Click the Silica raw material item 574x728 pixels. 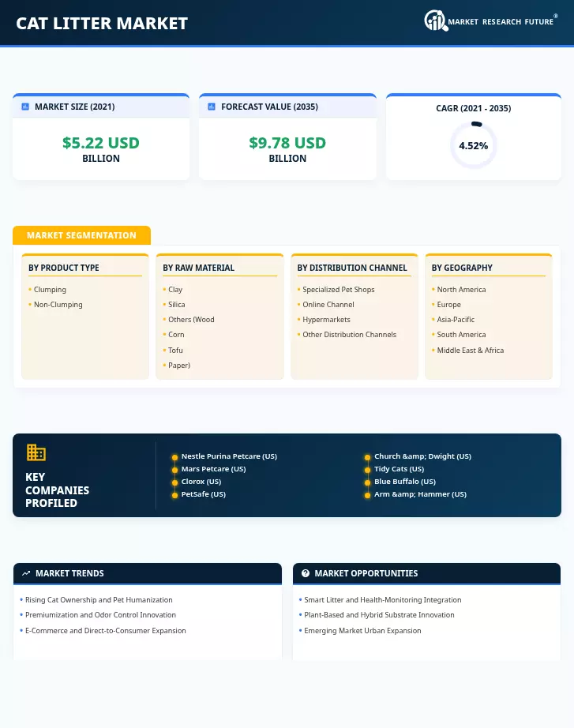pyautogui.click(x=177, y=305)
